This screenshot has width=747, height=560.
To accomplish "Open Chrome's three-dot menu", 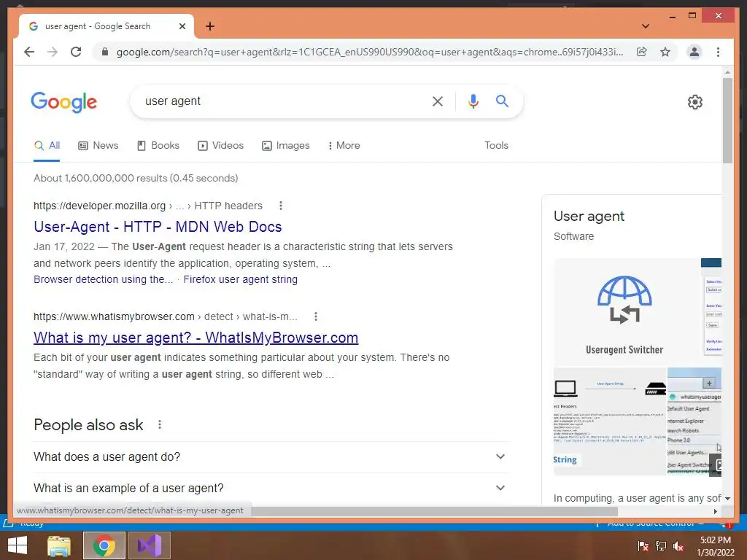I will [x=718, y=52].
